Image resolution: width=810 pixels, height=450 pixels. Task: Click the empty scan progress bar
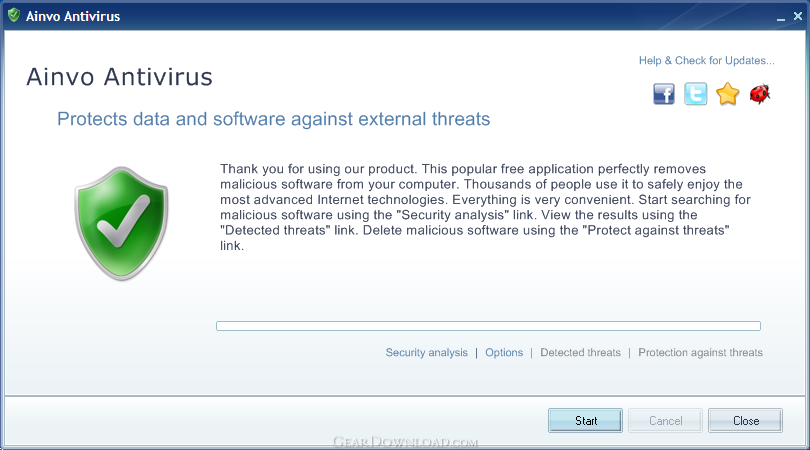[488, 326]
